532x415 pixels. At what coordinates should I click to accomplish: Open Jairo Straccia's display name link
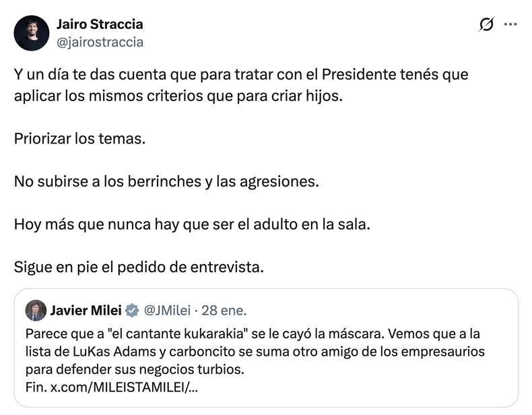pos(99,24)
